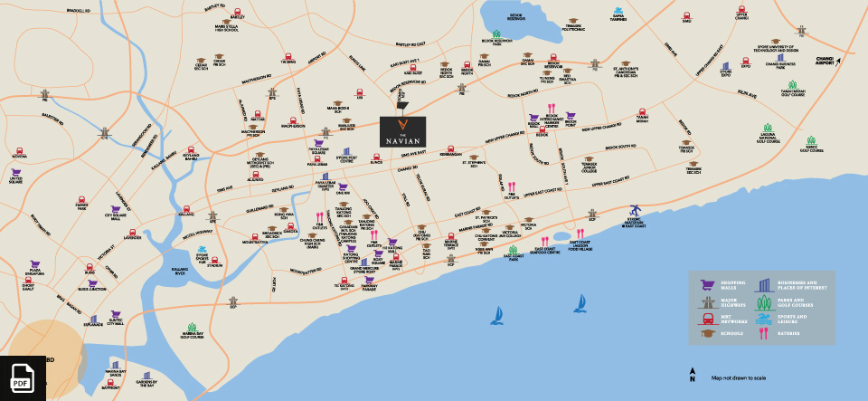Click The Navian logo marker

pos(402,131)
